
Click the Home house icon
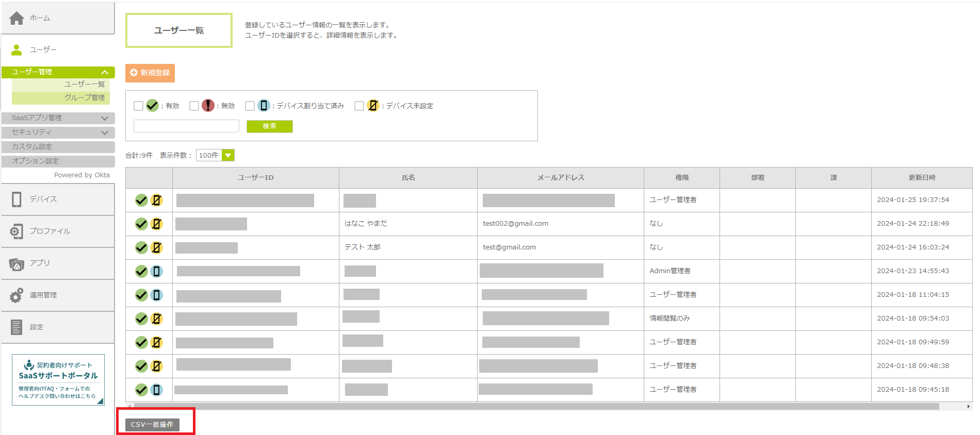click(17, 18)
